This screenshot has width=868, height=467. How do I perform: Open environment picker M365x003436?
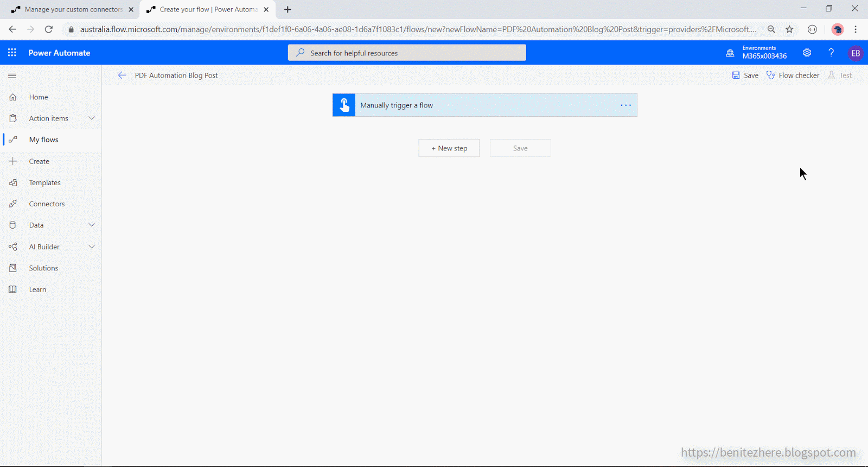[764, 53]
